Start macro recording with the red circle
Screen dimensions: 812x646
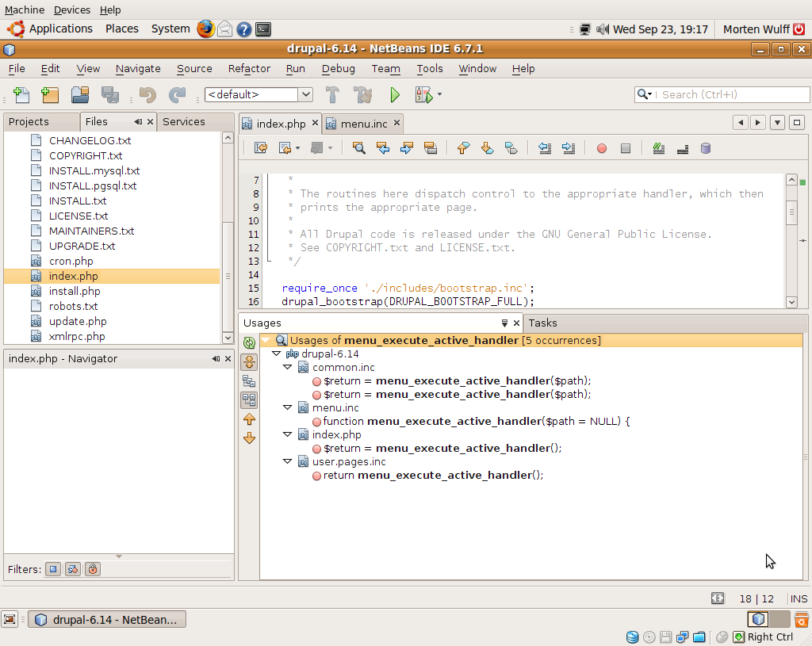point(602,148)
